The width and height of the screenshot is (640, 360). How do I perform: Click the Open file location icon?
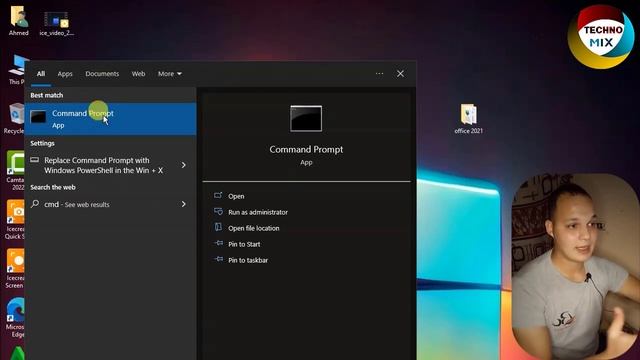pyautogui.click(x=218, y=227)
